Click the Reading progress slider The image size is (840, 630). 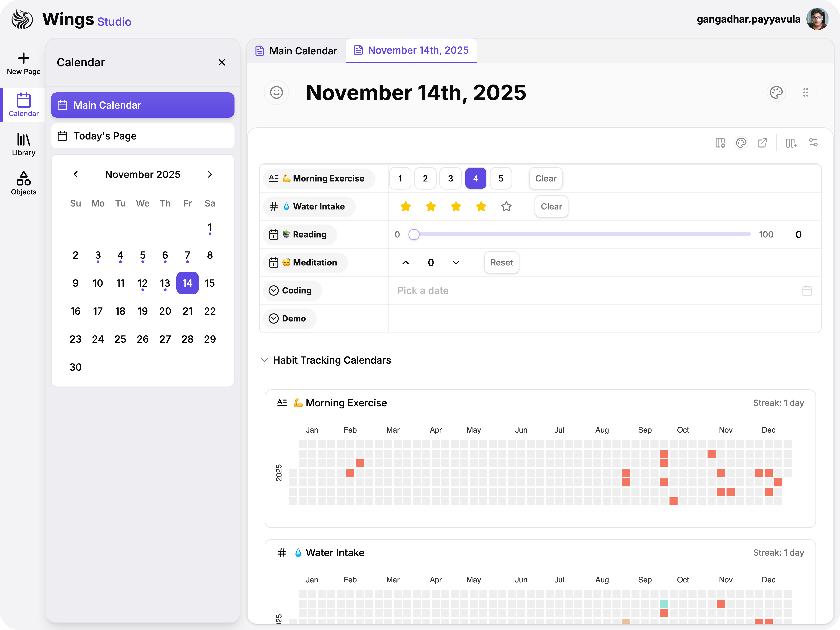414,234
